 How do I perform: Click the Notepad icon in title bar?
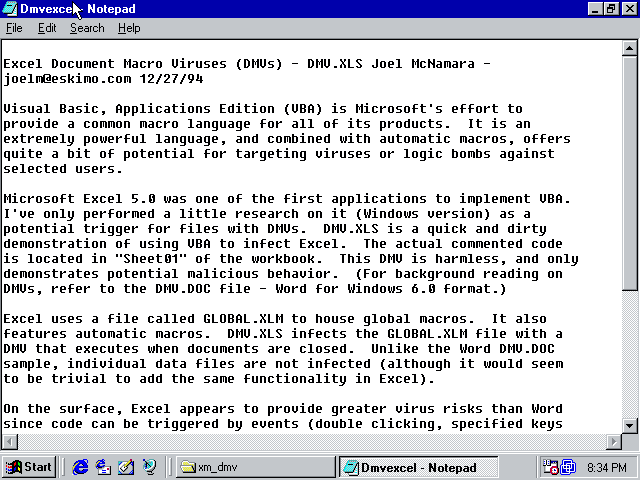pyautogui.click(x=9, y=9)
